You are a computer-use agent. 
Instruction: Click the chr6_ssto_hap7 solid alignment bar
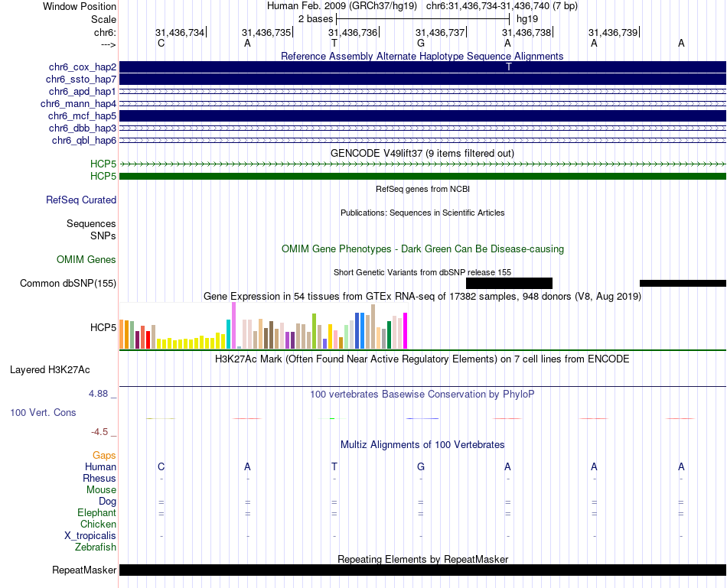pos(422,80)
